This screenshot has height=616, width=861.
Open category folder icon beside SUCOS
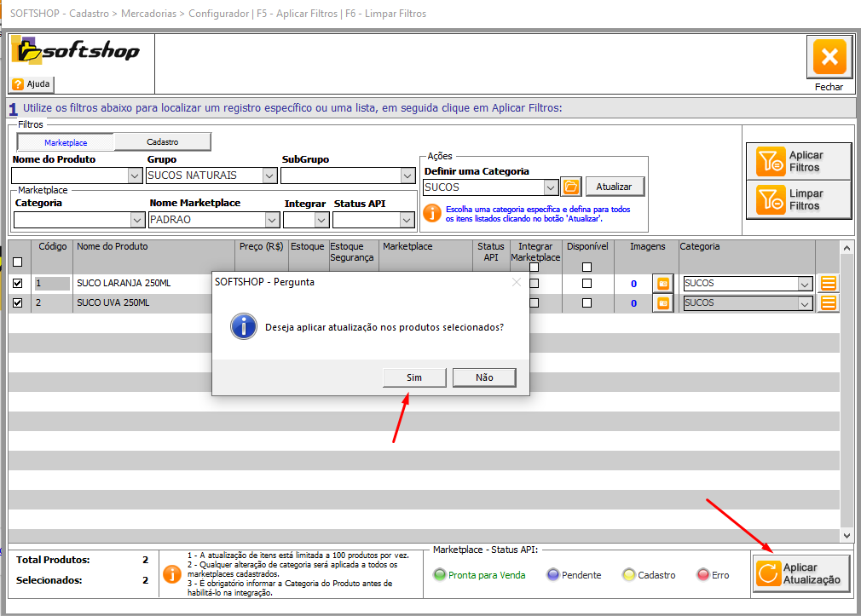(x=571, y=187)
